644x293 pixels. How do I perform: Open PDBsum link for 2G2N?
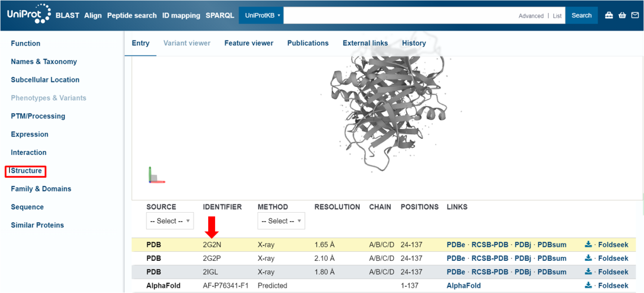(552, 245)
